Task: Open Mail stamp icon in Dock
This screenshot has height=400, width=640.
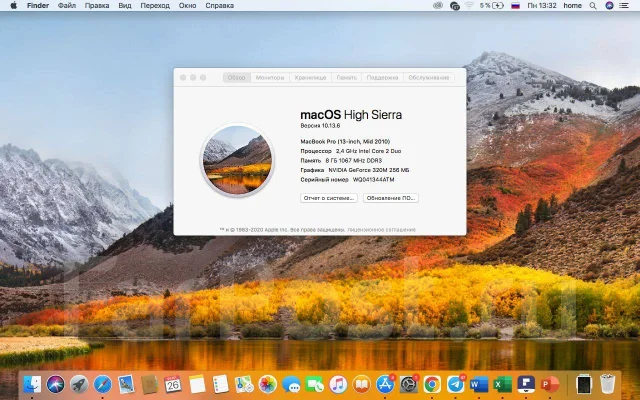Action: pos(126,384)
